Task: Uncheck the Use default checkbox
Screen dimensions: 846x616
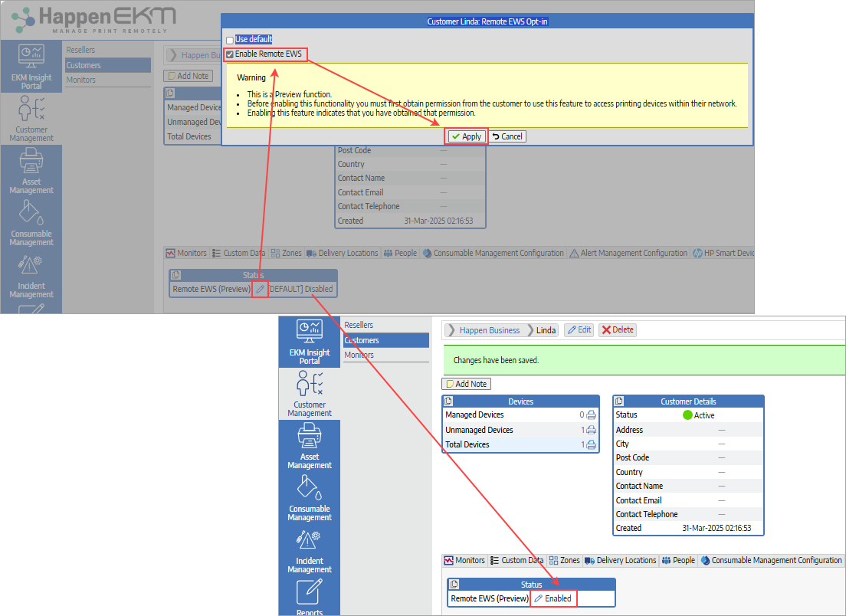Action: tap(229, 38)
